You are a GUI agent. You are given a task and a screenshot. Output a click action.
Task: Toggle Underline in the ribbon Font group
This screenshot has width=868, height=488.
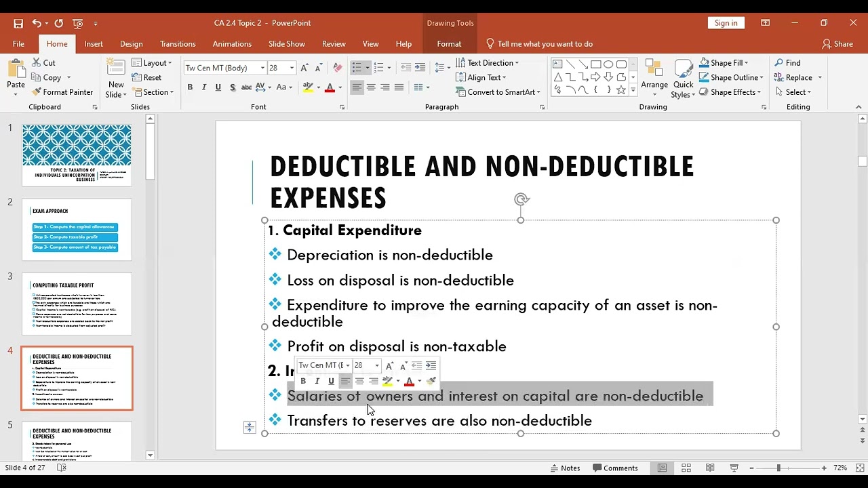pos(218,87)
